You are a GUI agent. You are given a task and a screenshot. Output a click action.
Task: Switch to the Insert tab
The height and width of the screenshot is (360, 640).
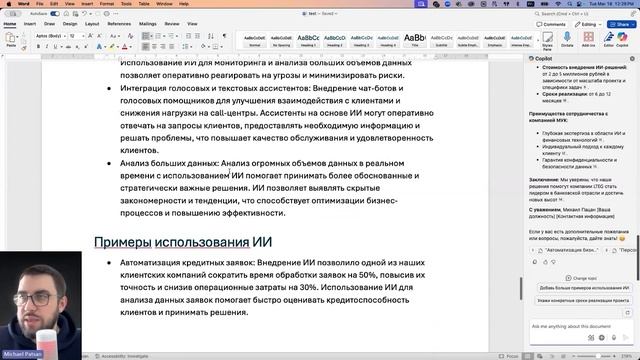click(x=30, y=24)
